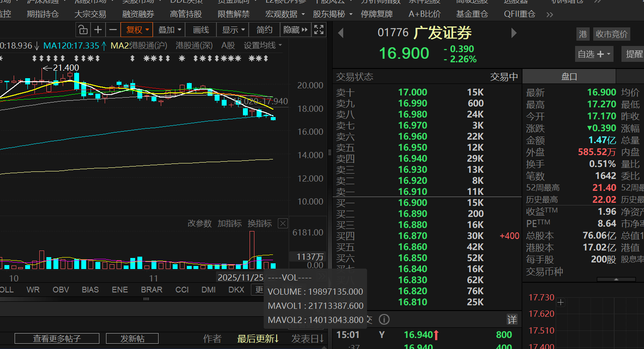Toggle 港股通(沪) overlay
The image size is (644, 349).
(x=148, y=46)
